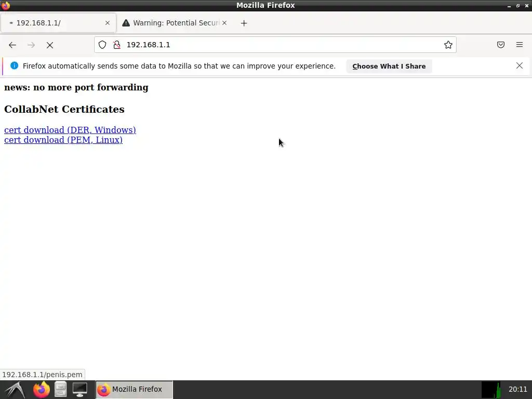Go back with the back arrow
Viewport: 532px width, 399px height.
point(12,45)
